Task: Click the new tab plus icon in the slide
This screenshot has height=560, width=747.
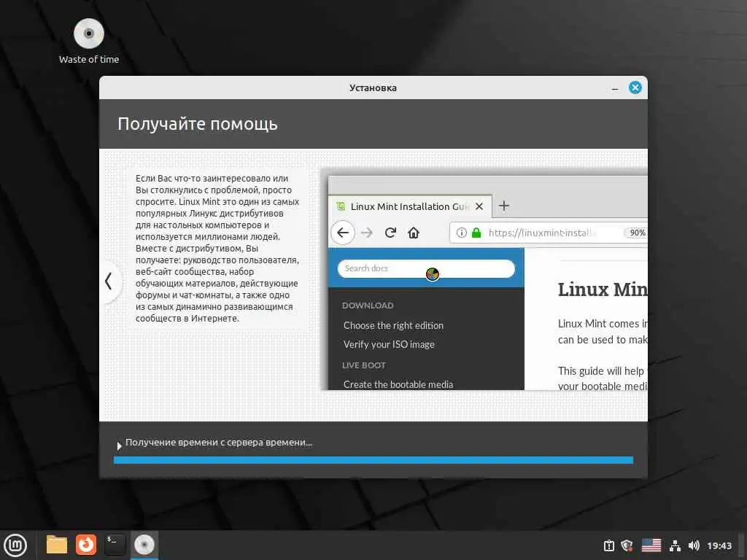Action: coord(503,206)
